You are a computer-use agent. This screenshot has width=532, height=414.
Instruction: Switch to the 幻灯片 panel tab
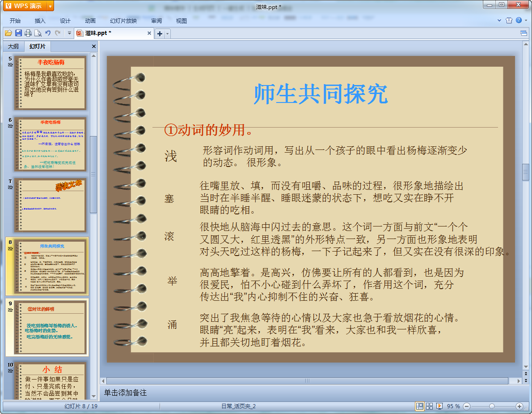click(x=37, y=46)
